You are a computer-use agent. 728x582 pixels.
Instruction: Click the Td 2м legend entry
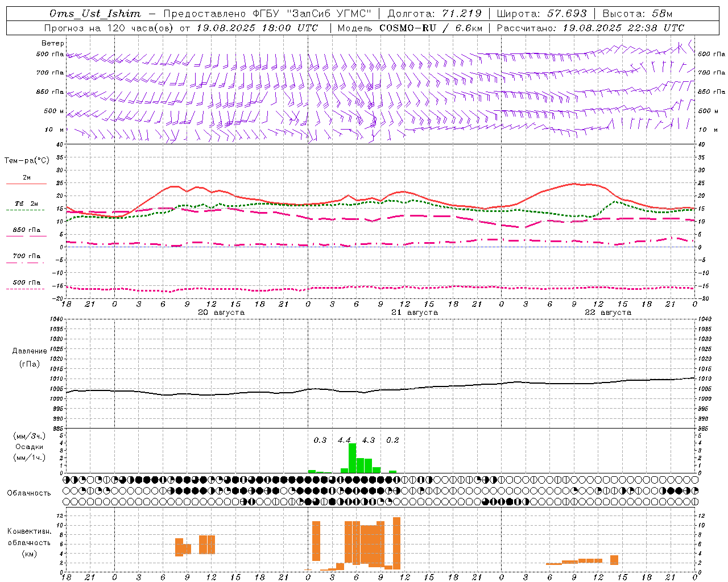pyautogui.click(x=27, y=203)
